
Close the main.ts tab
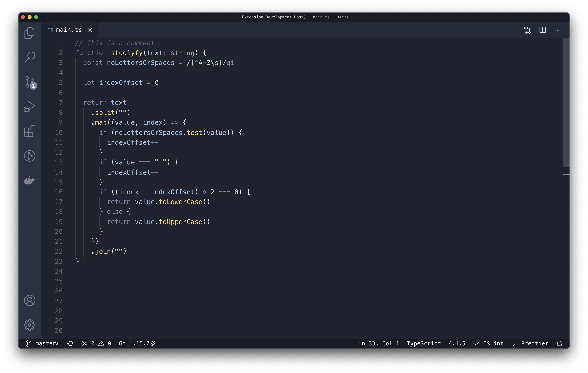(x=90, y=30)
